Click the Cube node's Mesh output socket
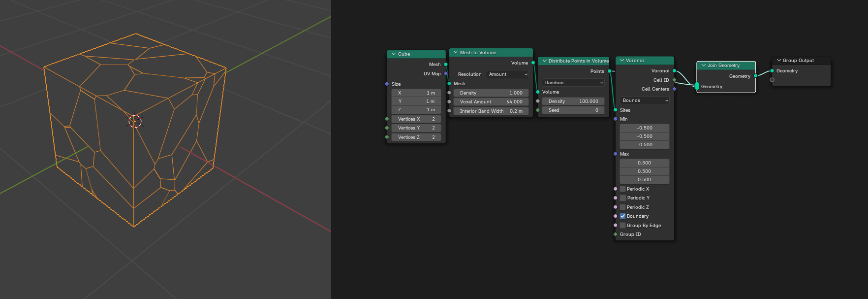Viewport: 868px width, 299px height. [x=446, y=65]
